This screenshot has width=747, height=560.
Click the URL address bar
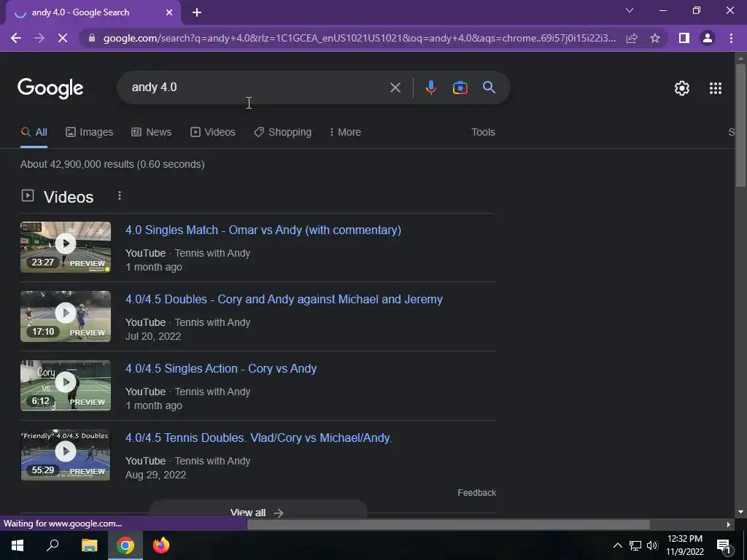click(359, 38)
